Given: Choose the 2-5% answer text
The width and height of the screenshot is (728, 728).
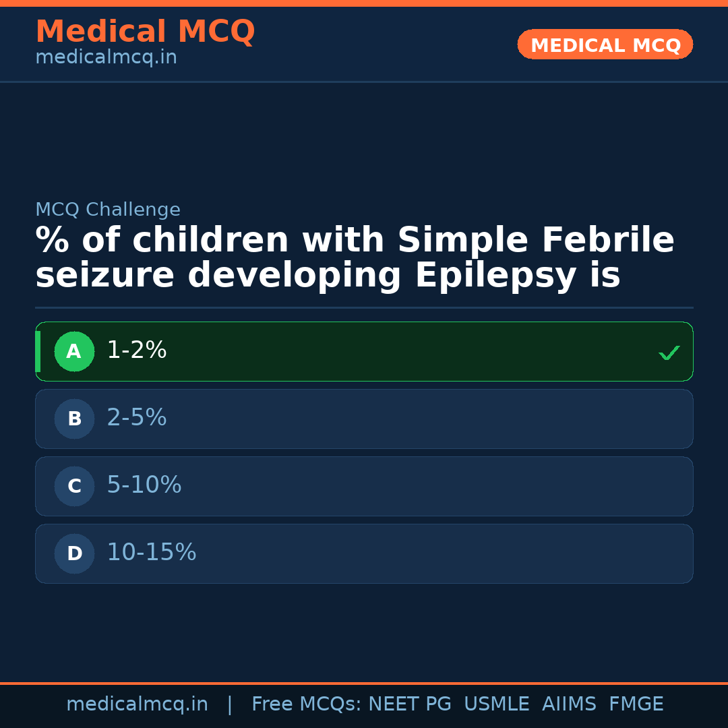Looking at the screenshot, I should pyautogui.click(x=137, y=418).
